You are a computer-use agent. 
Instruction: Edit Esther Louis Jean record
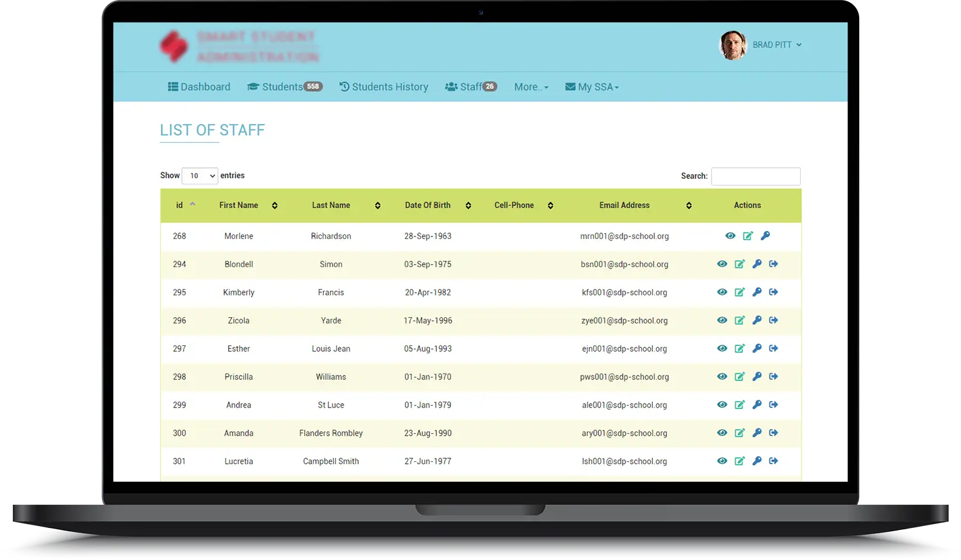tap(739, 349)
